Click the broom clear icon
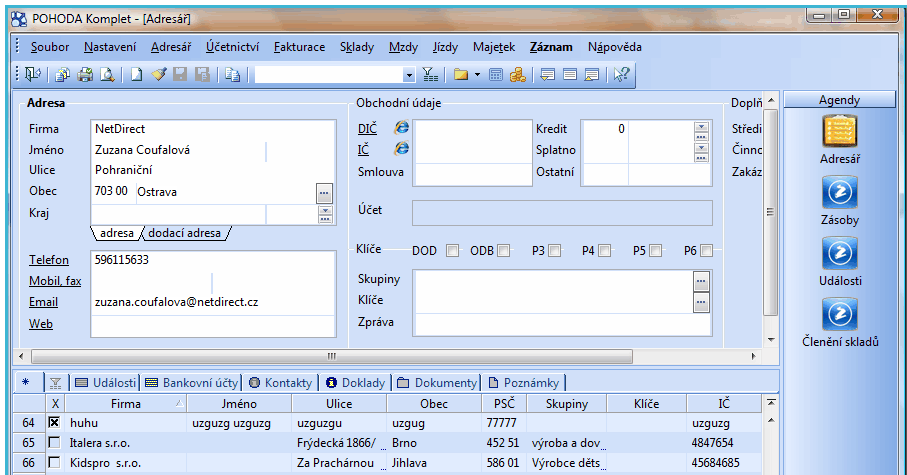 click(158, 75)
